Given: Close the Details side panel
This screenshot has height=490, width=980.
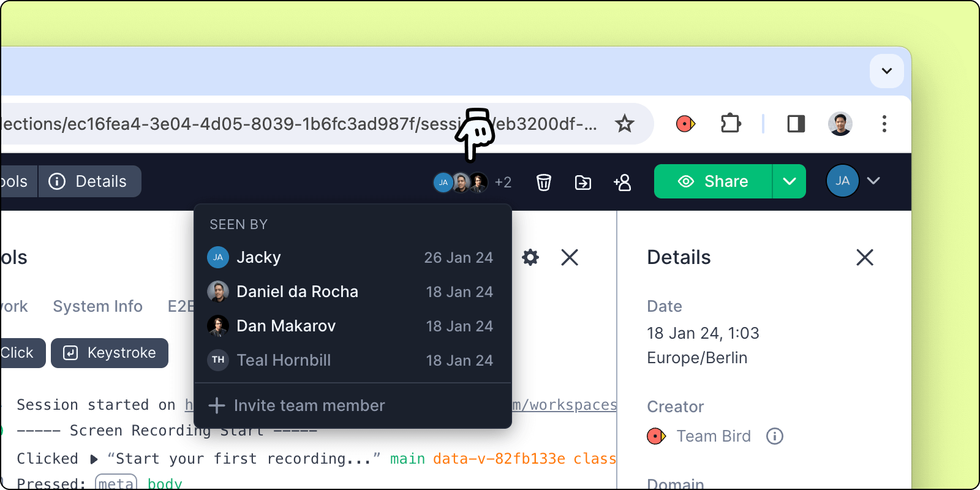Looking at the screenshot, I should click(864, 257).
